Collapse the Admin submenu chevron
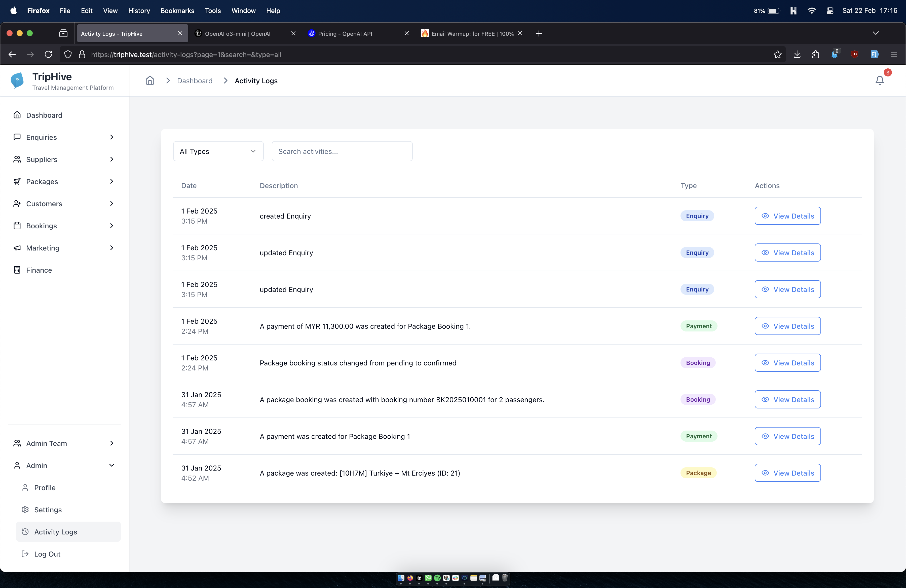The width and height of the screenshot is (906, 588). point(111,465)
